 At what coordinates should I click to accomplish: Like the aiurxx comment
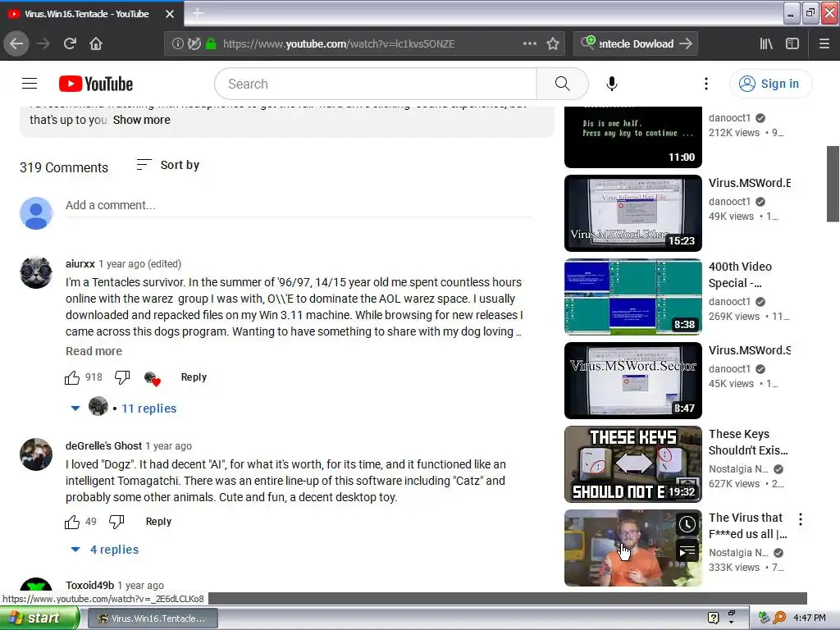(72, 377)
